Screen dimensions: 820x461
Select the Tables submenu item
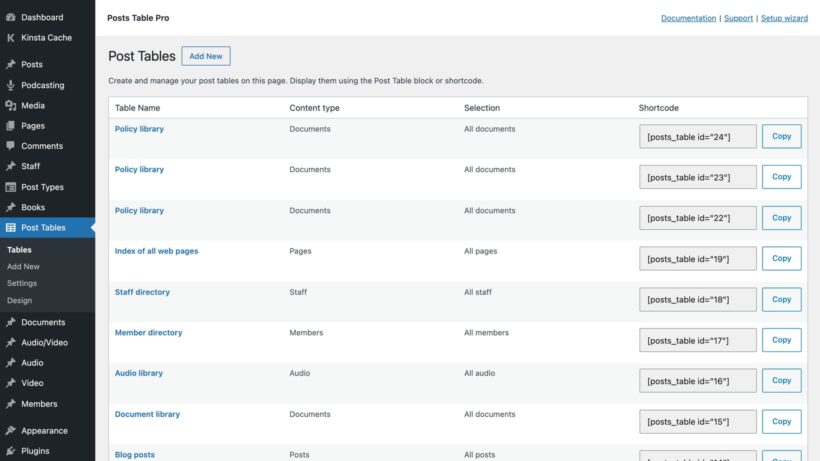click(19, 250)
